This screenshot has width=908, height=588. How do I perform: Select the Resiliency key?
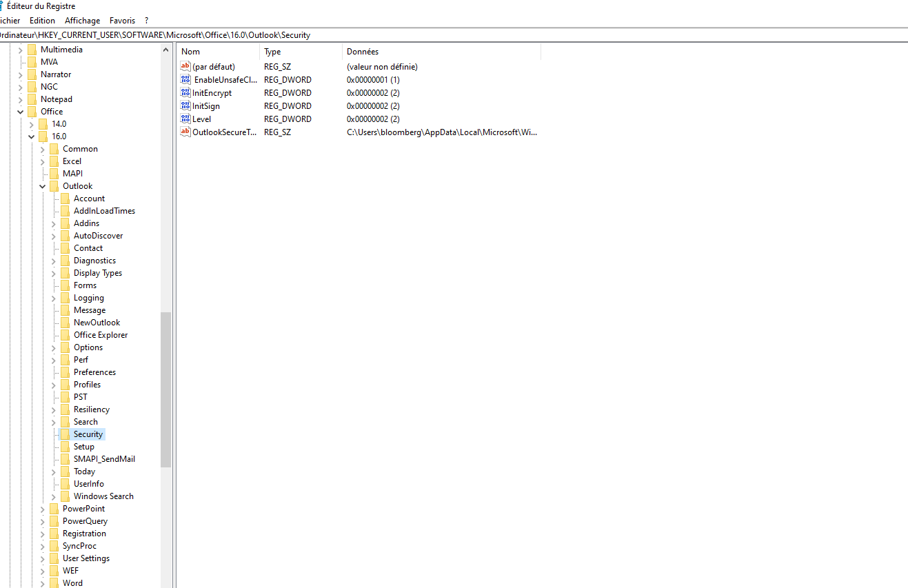(92, 409)
